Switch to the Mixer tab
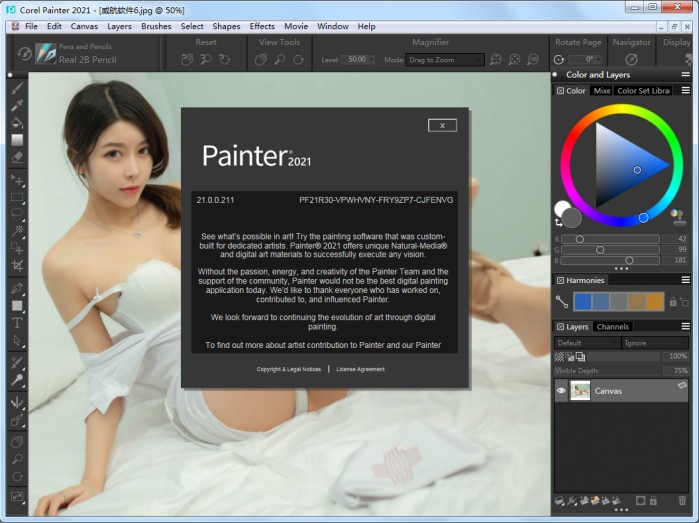The width and height of the screenshot is (699, 523). (x=601, y=91)
